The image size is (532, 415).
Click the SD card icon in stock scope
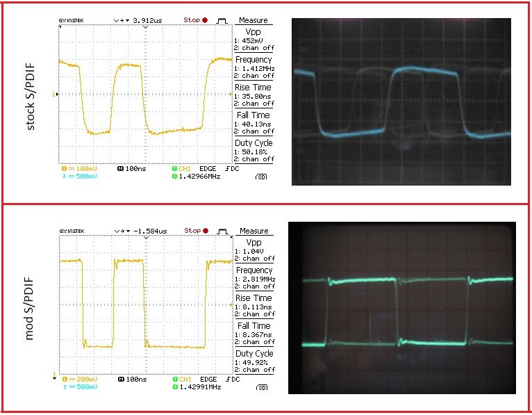tap(261, 177)
